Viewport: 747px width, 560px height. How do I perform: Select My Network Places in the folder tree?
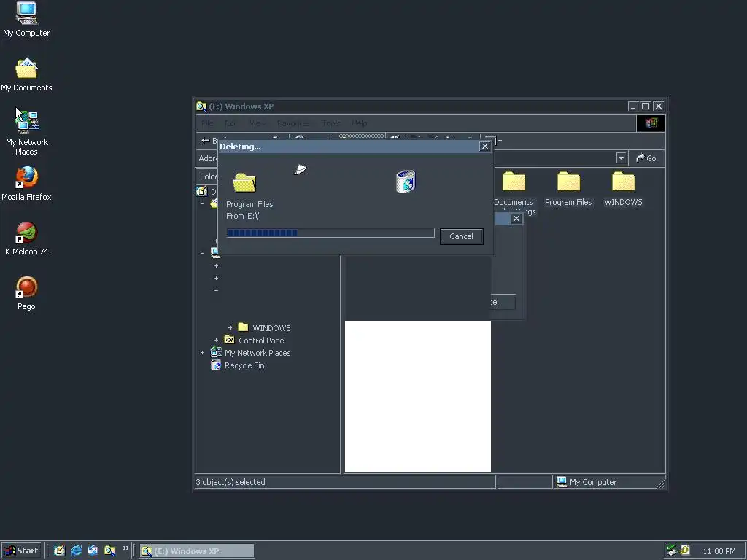click(x=258, y=353)
